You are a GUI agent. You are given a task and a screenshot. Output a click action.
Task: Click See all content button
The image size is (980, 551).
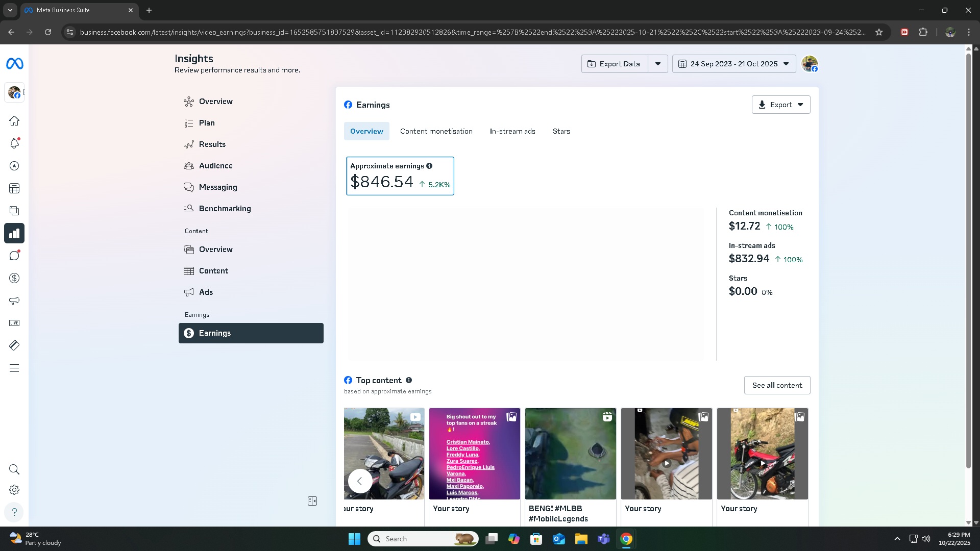776,385
